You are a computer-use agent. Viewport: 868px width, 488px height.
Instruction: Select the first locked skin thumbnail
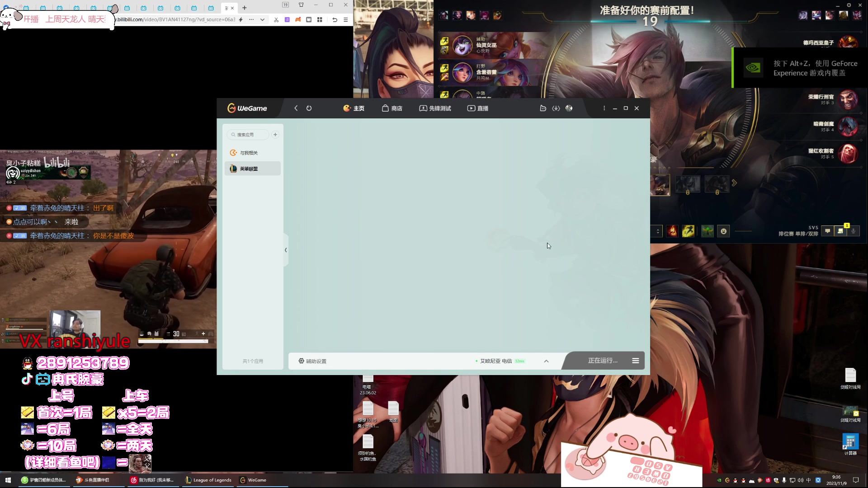[x=688, y=185]
